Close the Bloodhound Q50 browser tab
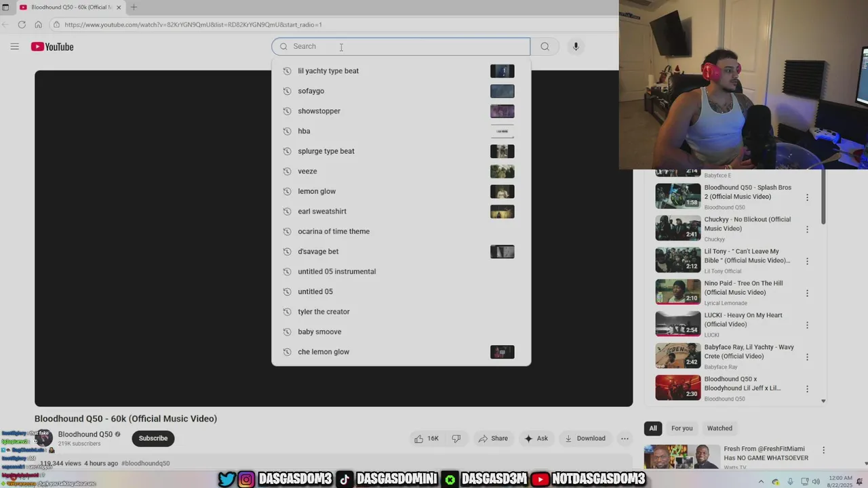Screen dimensions: 868x488 click(x=119, y=7)
